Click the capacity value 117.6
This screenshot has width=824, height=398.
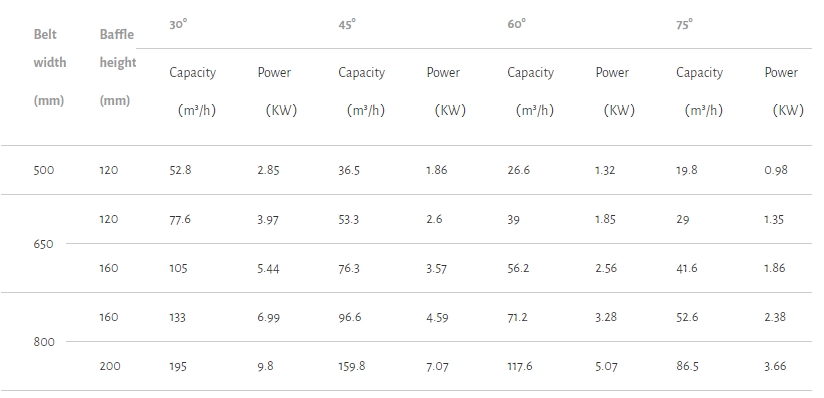click(520, 366)
